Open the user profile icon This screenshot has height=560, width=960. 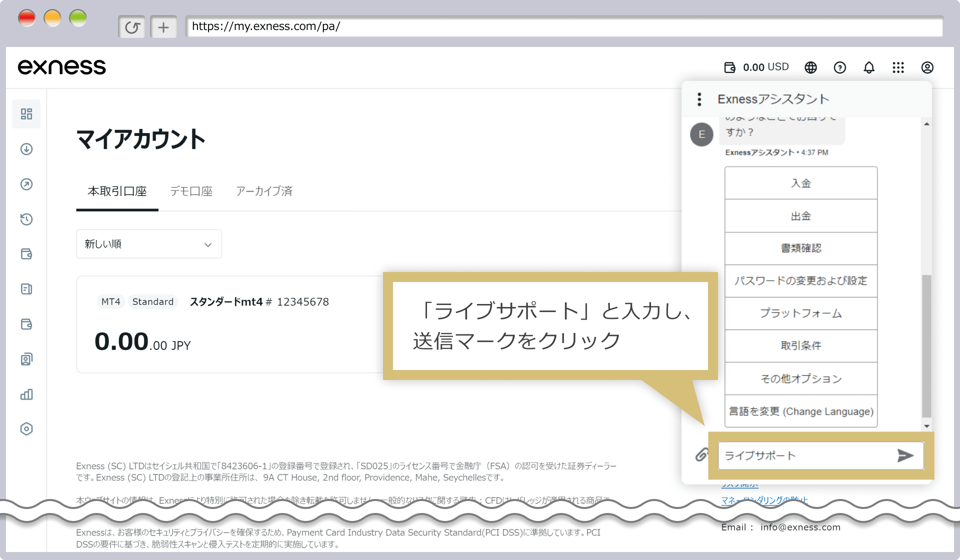tap(927, 67)
